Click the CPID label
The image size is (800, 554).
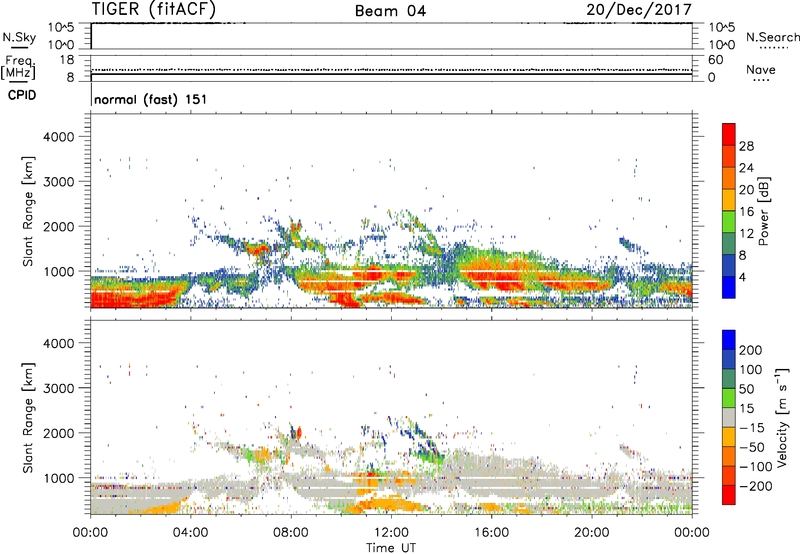[22, 95]
